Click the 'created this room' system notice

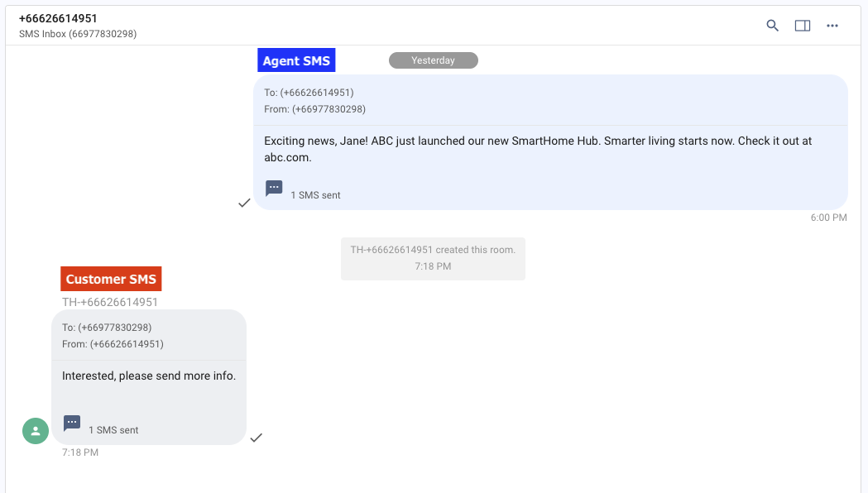(x=433, y=258)
